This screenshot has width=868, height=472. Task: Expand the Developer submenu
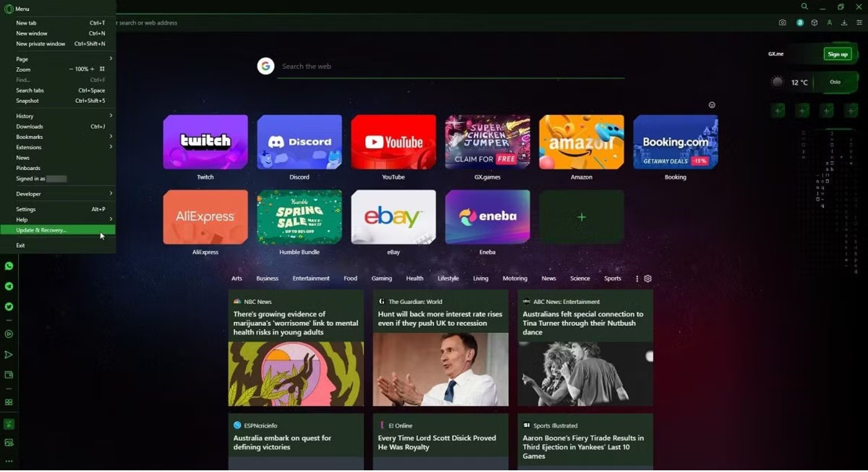coord(58,194)
